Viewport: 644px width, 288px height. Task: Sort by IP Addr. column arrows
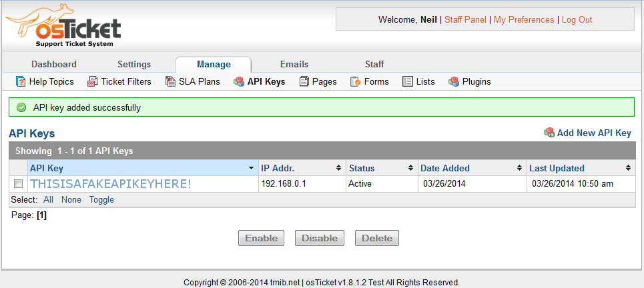coord(339,168)
